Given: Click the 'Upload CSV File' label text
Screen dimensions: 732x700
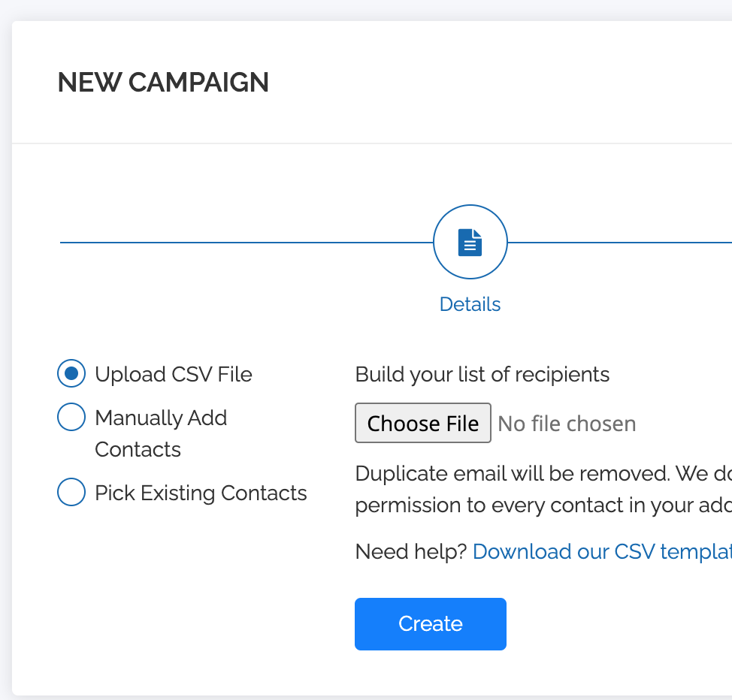Looking at the screenshot, I should pyautogui.click(x=173, y=374).
